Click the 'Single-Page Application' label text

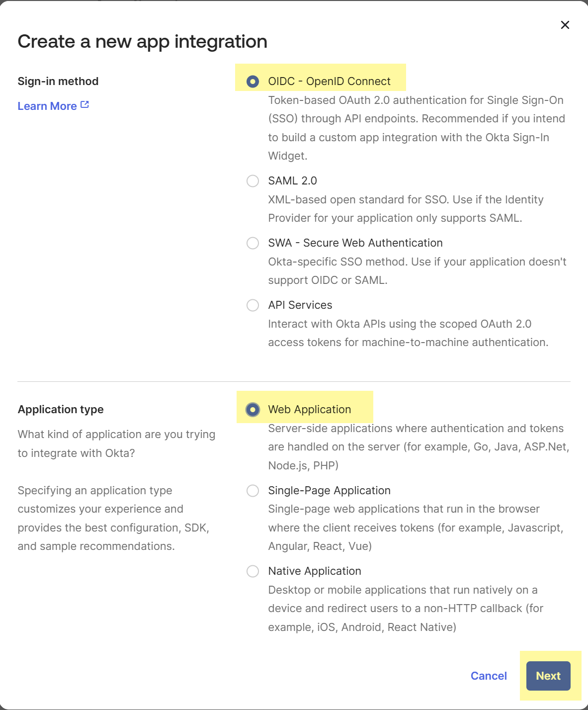(x=329, y=490)
